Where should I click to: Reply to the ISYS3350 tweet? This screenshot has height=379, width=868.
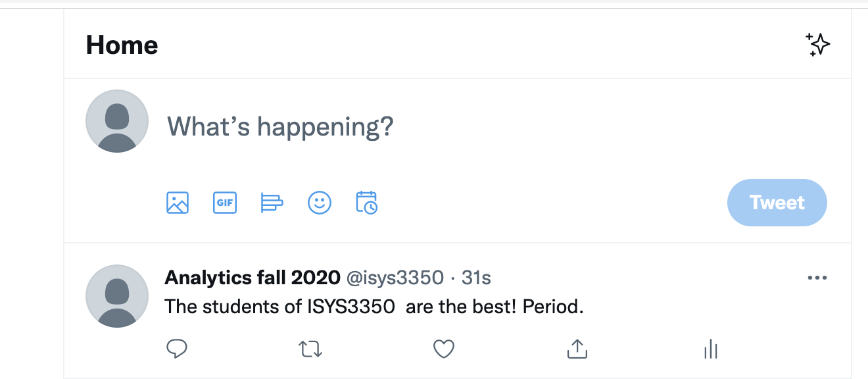pos(177,349)
